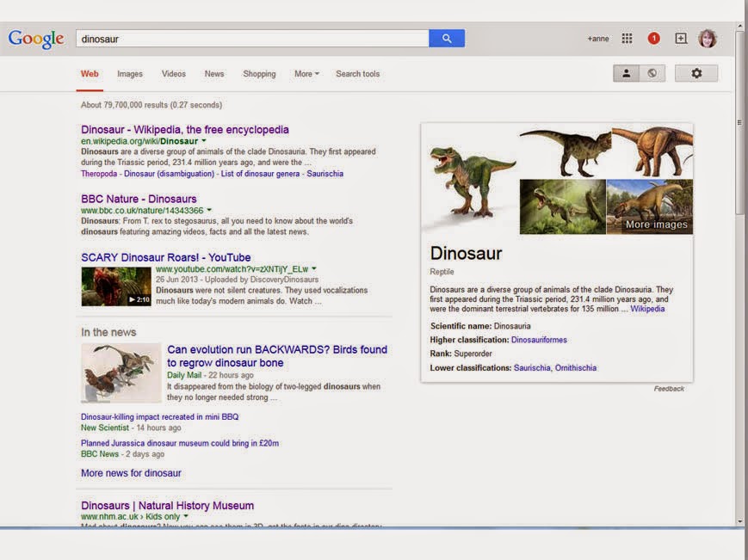Open Ornithischia lower classification link
Image resolution: width=748 pixels, height=560 pixels.
point(575,368)
